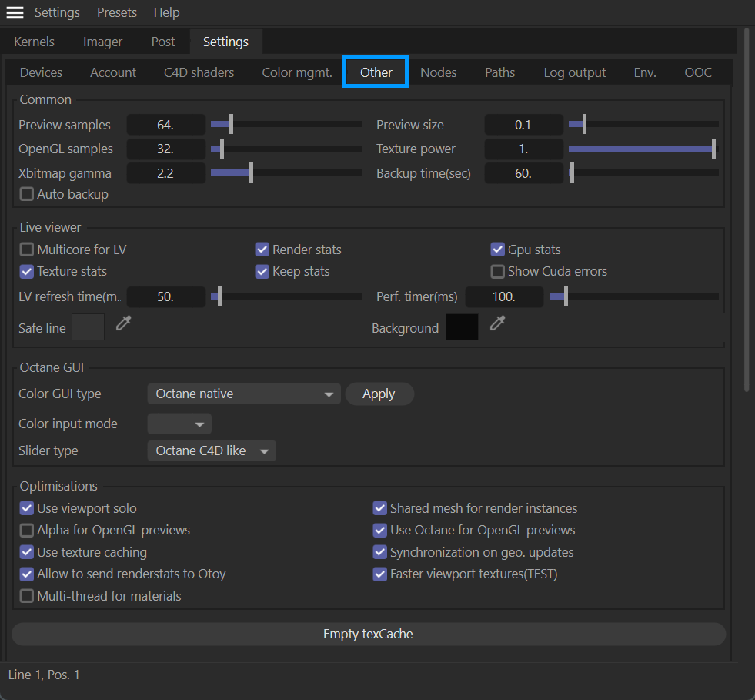Click the Background color swatch

pos(462,327)
